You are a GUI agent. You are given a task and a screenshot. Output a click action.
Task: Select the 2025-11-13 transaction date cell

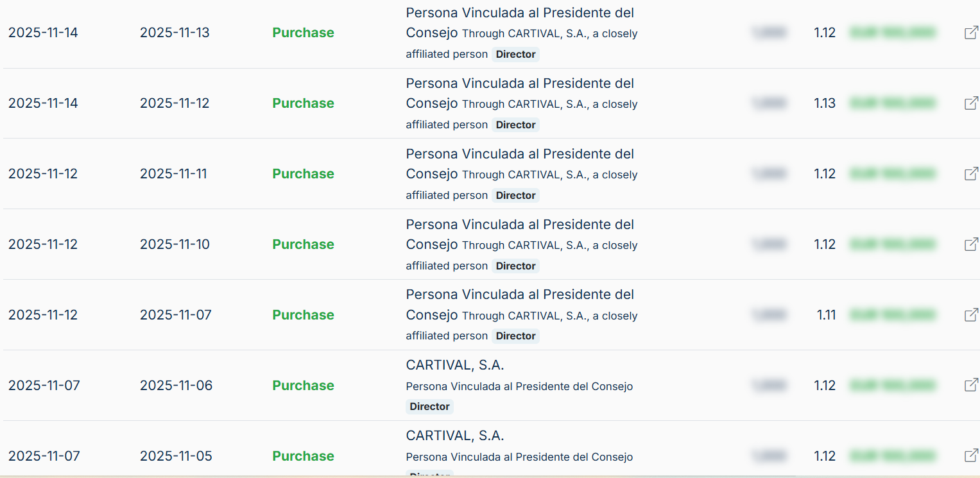tap(175, 33)
